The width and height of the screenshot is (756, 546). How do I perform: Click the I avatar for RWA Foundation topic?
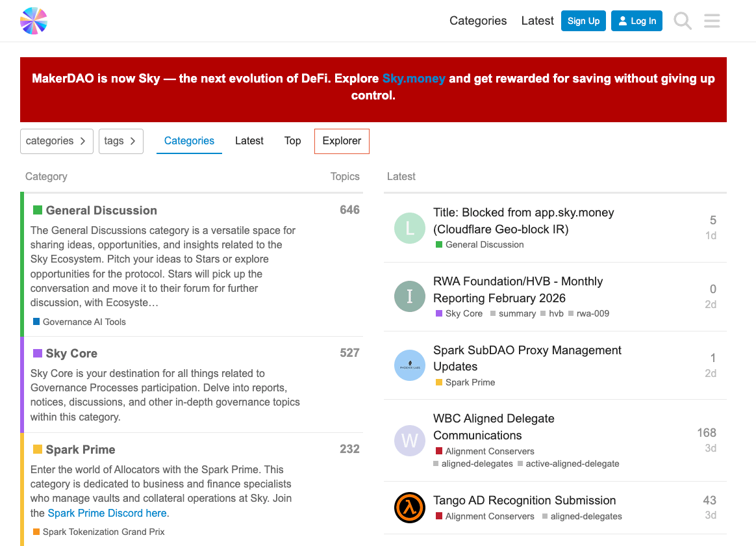click(x=409, y=296)
